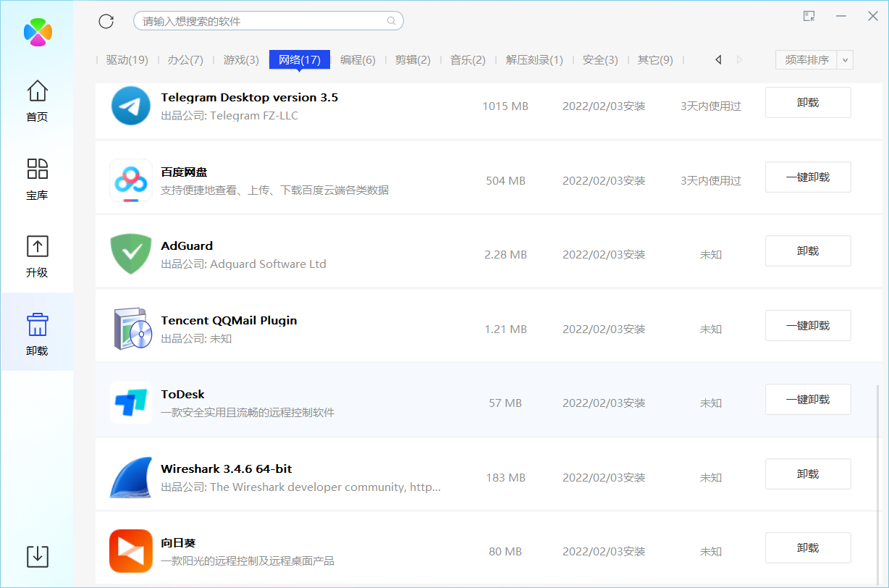Click the 2.28 MB size value

point(505,254)
